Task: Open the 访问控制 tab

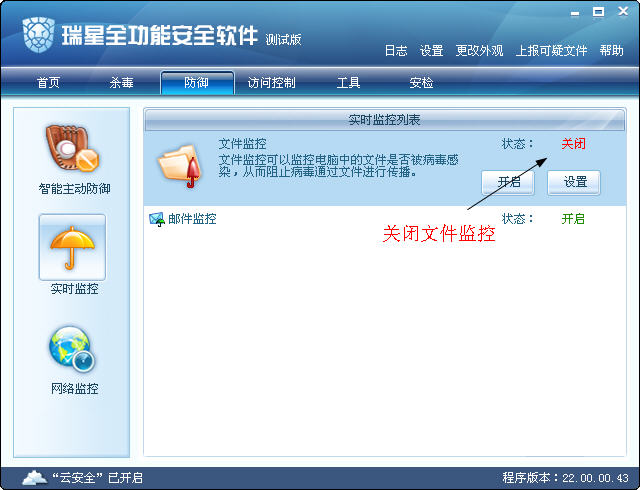Action: click(271, 83)
